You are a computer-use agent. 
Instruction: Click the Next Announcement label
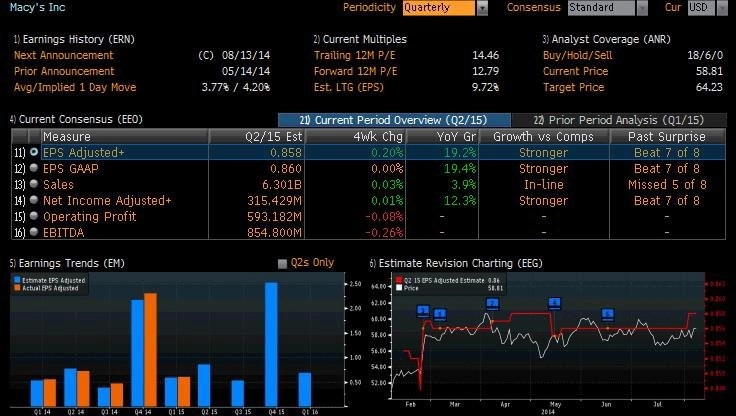click(x=64, y=55)
